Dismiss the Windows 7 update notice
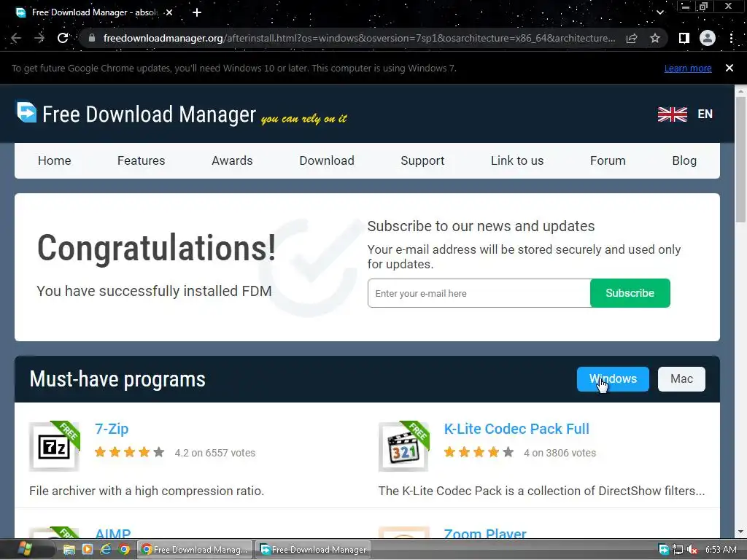The height and width of the screenshot is (560, 747). 729,68
